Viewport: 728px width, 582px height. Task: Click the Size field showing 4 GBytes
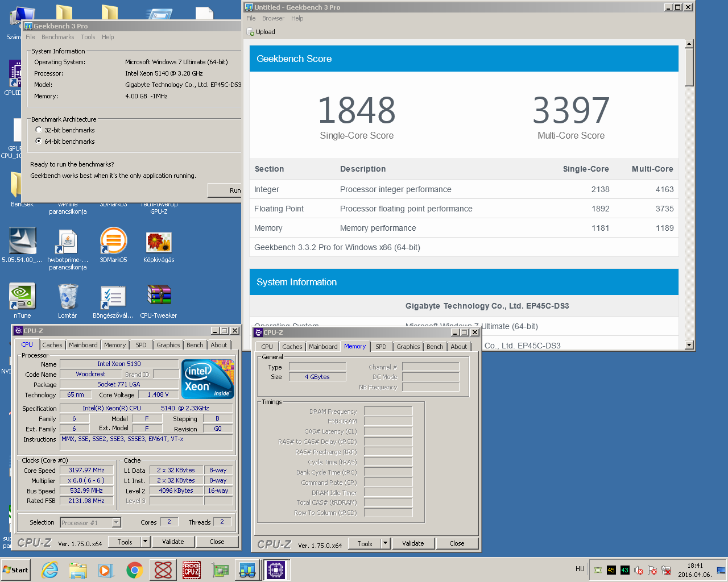point(317,377)
